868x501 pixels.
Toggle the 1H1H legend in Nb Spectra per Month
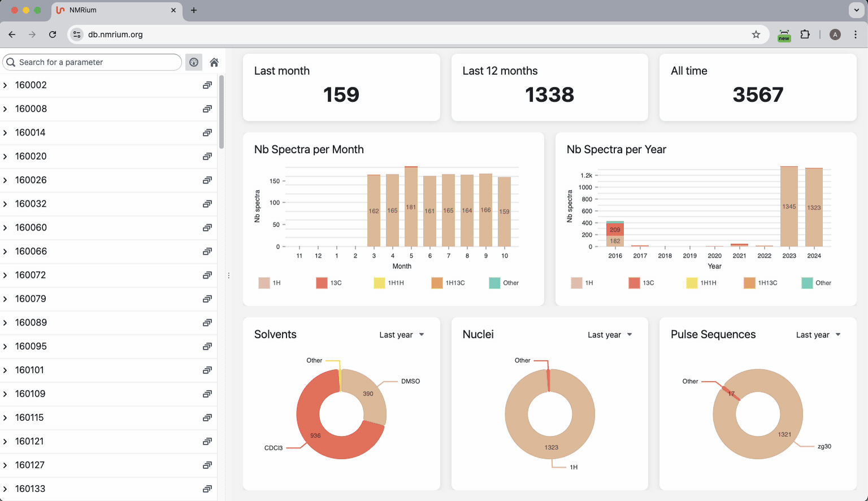click(x=389, y=283)
